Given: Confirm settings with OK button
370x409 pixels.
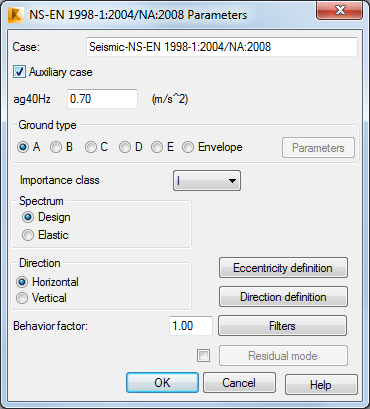Looking at the screenshot, I should (x=162, y=383).
